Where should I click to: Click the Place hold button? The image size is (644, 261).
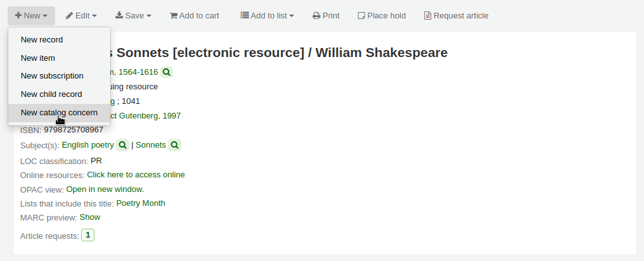coord(382,16)
